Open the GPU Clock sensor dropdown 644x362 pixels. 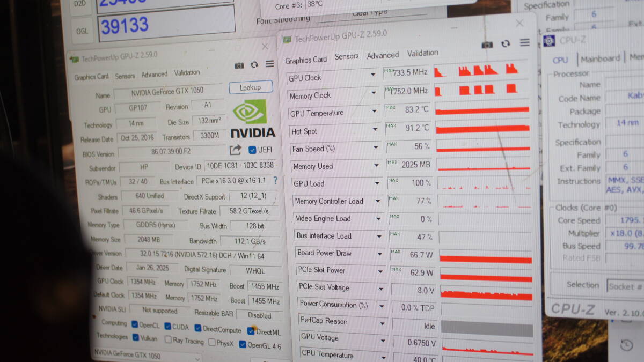pyautogui.click(x=373, y=75)
